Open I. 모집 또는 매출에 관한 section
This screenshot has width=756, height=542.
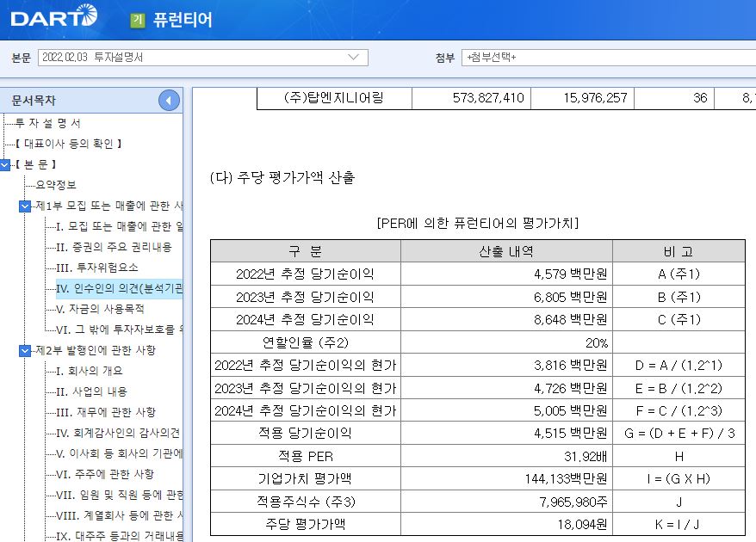(x=119, y=226)
